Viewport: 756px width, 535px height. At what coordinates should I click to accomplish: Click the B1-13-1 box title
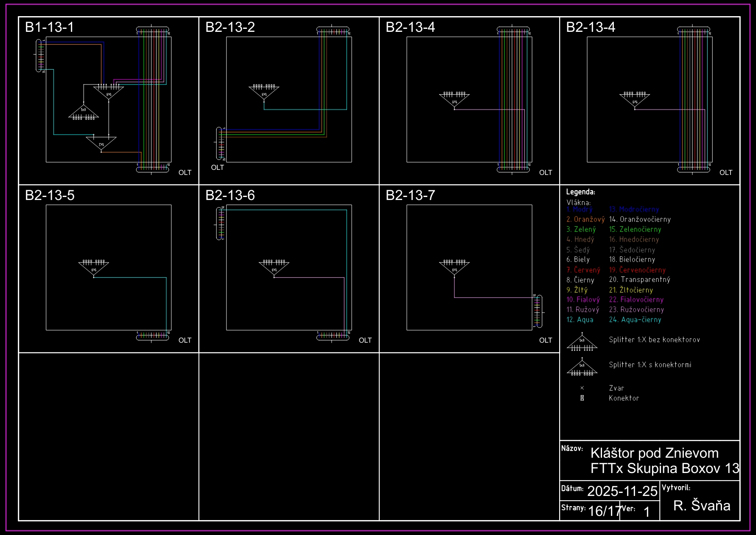click(x=50, y=27)
